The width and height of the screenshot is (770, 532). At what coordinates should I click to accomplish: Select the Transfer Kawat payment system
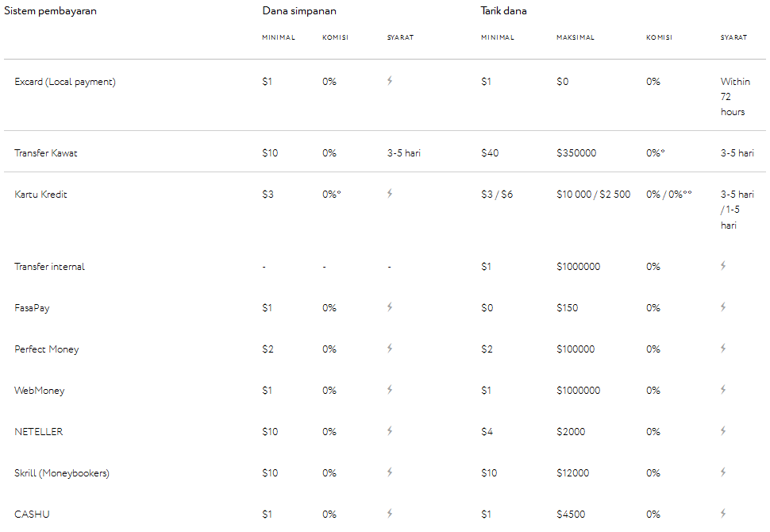click(46, 152)
